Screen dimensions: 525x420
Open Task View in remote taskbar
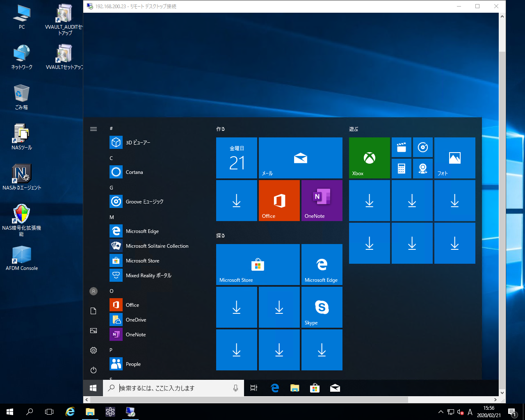coord(254,388)
